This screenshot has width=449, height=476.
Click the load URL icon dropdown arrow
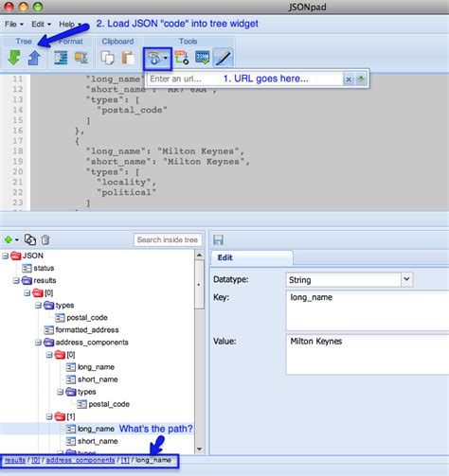point(166,58)
